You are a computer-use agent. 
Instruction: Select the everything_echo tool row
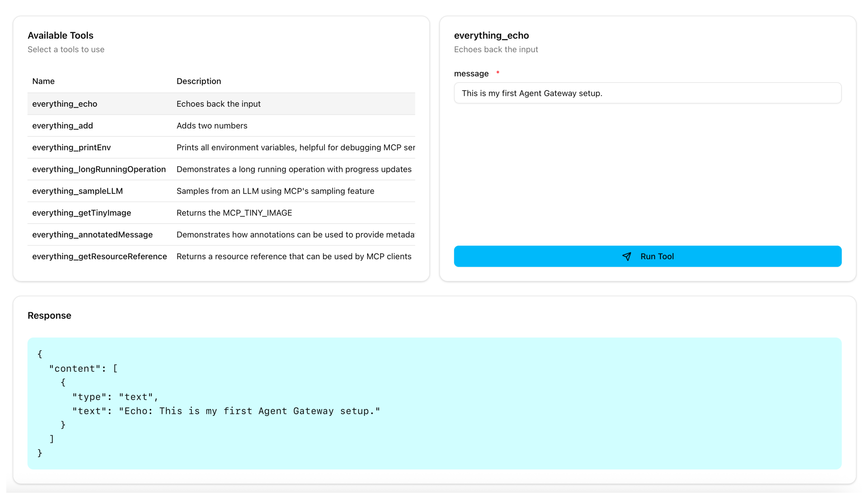[x=221, y=104]
